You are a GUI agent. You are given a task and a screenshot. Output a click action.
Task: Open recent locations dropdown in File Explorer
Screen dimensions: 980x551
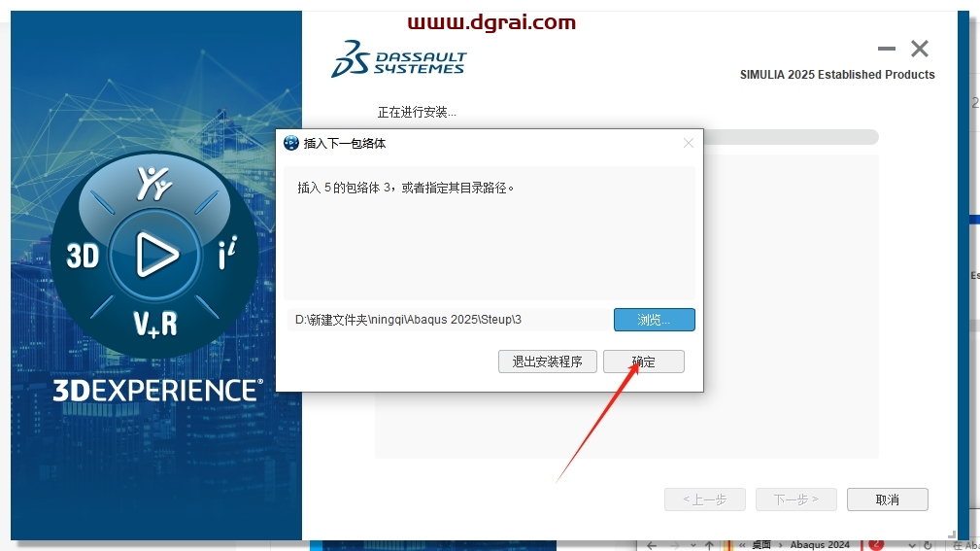pos(693,545)
